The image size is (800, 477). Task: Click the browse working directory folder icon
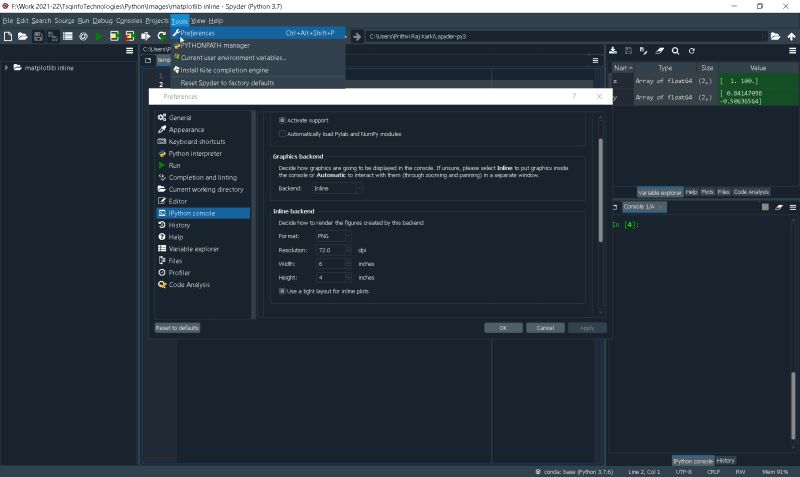coord(776,36)
